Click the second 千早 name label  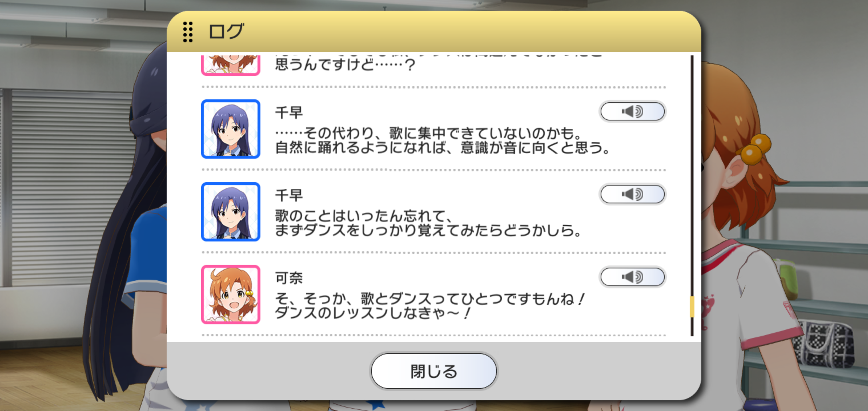[289, 196]
